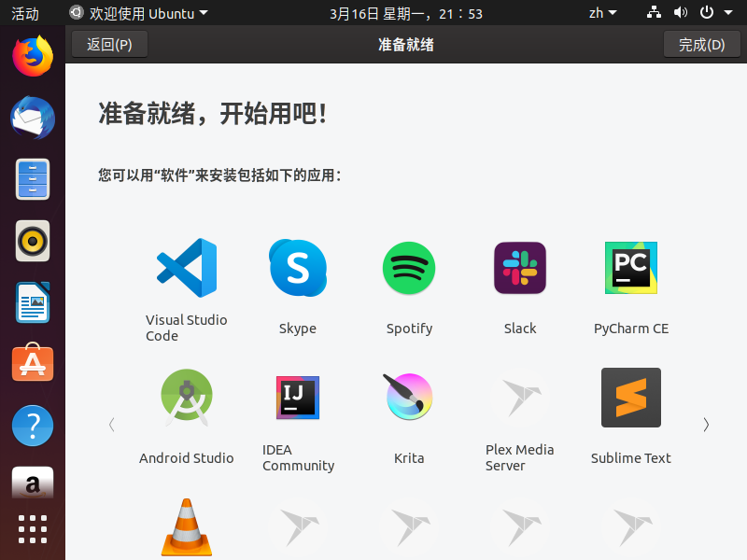The height and width of the screenshot is (560, 747).
Task: Click the Krita label text
Action: click(x=409, y=457)
